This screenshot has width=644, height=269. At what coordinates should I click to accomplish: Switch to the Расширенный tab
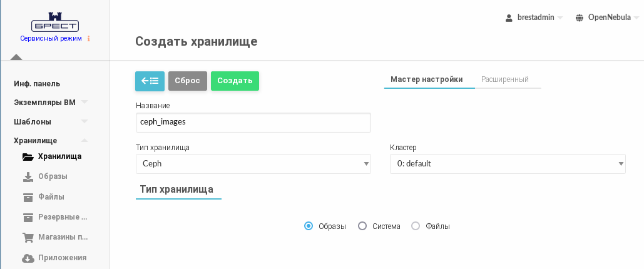pos(504,79)
